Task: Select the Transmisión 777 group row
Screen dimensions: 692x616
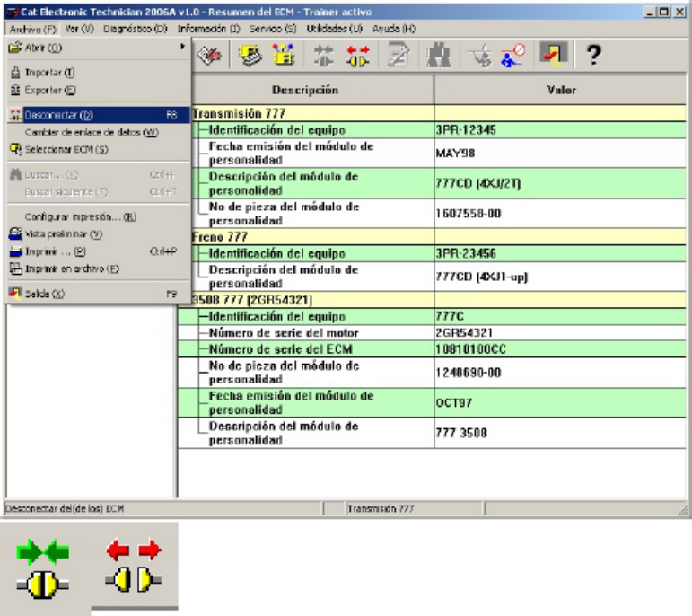Action: click(439, 113)
